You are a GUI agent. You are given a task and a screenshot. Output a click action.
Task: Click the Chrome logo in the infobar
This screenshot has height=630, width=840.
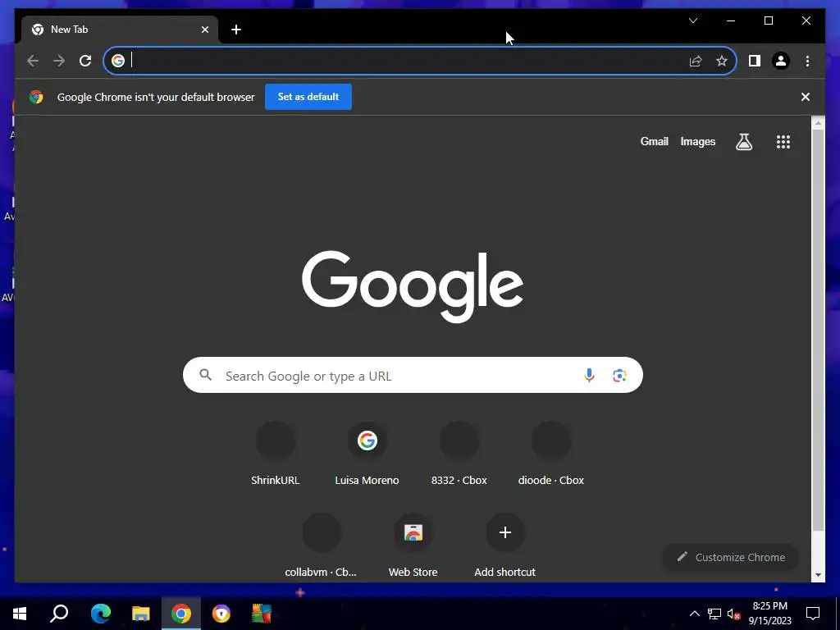point(36,97)
